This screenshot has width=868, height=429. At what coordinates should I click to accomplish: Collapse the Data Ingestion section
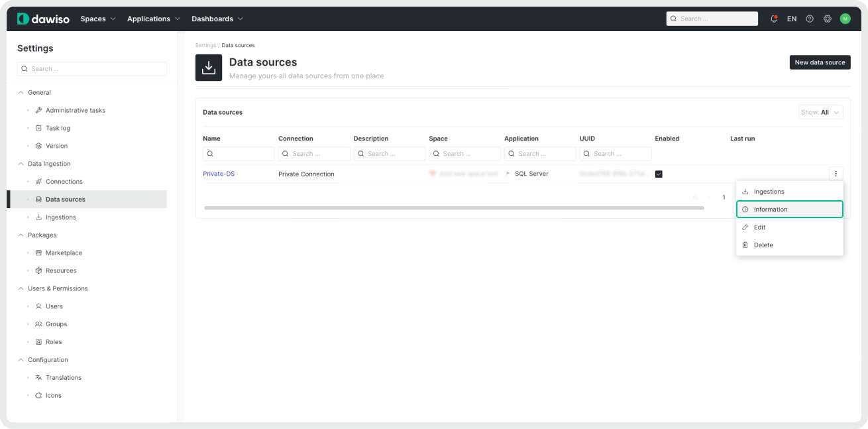[21, 164]
